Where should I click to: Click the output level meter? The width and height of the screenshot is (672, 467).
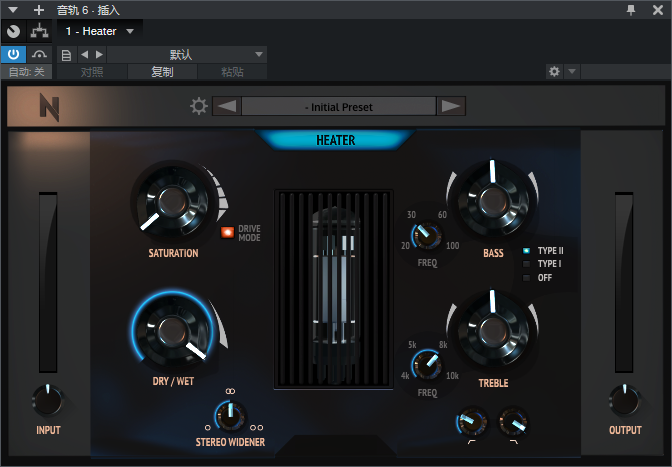624,282
